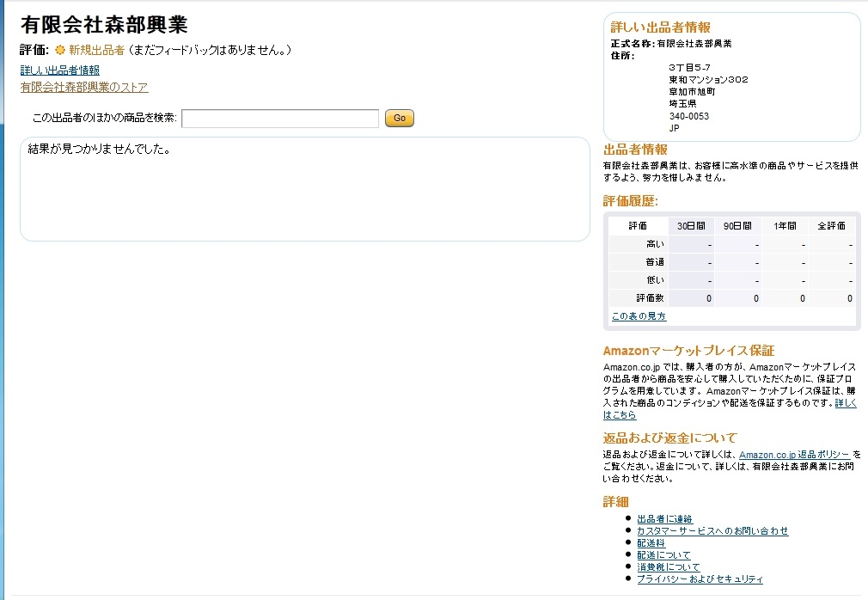Screen dimensions: 868x600
Task: Click the 草加市旭町 address line
Action: pos(692,92)
